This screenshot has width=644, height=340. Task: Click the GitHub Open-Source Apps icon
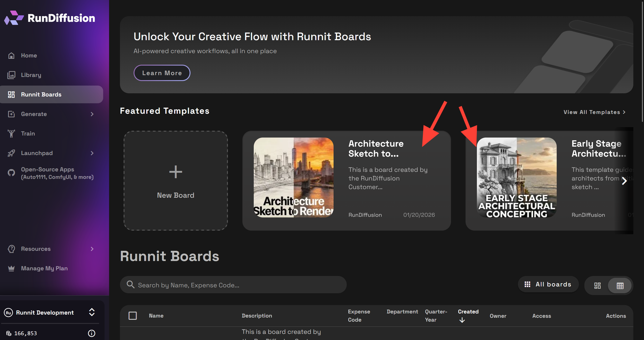[x=11, y=173]
